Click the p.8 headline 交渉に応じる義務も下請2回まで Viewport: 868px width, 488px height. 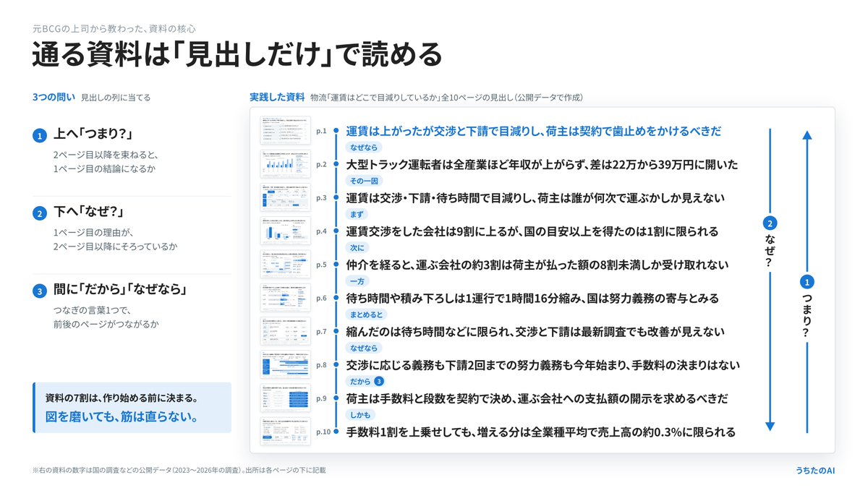pos(542,365)
